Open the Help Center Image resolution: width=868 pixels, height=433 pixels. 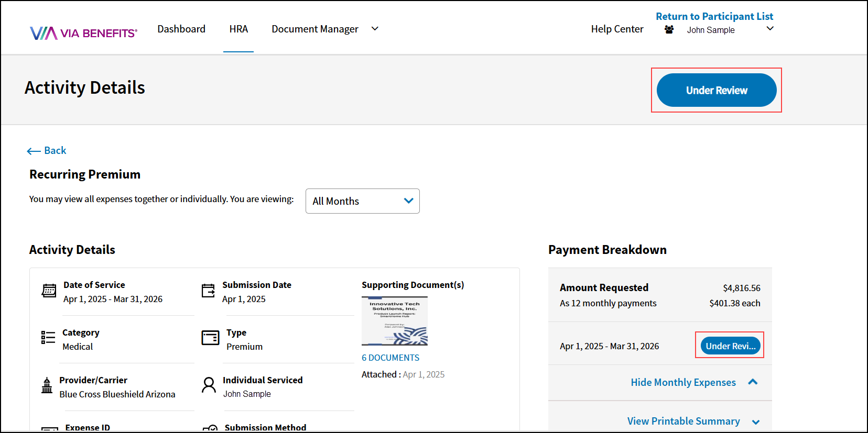pyautogui.click(x=617, y=29)
